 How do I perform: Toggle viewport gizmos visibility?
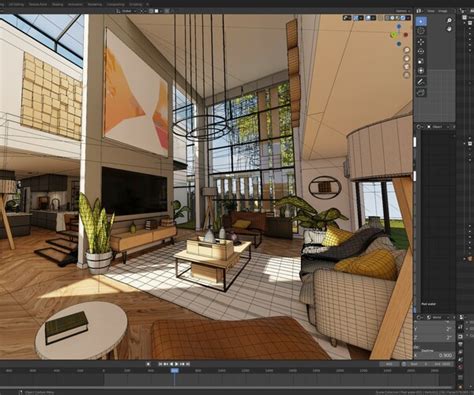[x=356, y=18]
